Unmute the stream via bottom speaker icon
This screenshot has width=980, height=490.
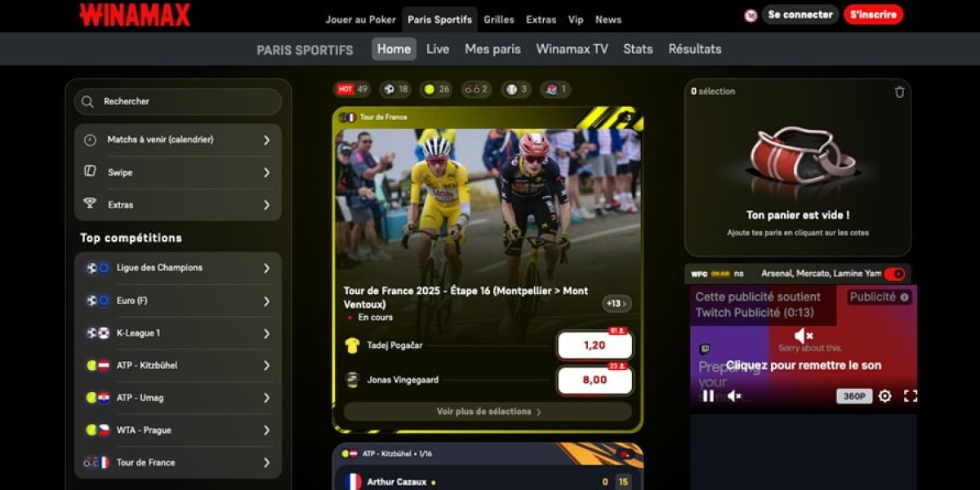(x=734, y=396)
